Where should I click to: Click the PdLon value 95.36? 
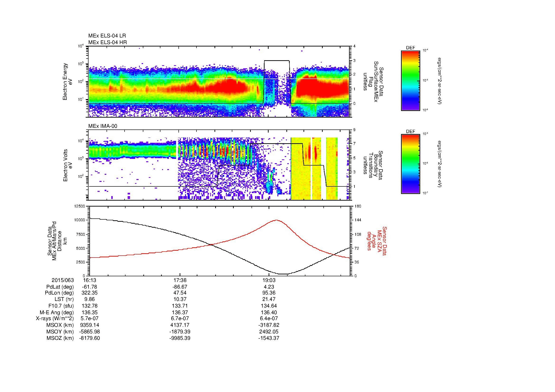click(x=269, y=293)
